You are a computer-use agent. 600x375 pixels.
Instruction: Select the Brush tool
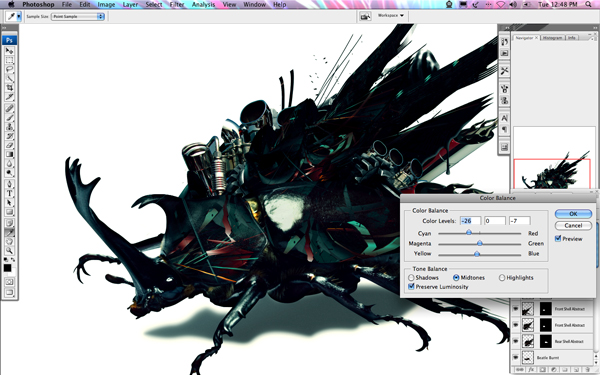(9, 117)
